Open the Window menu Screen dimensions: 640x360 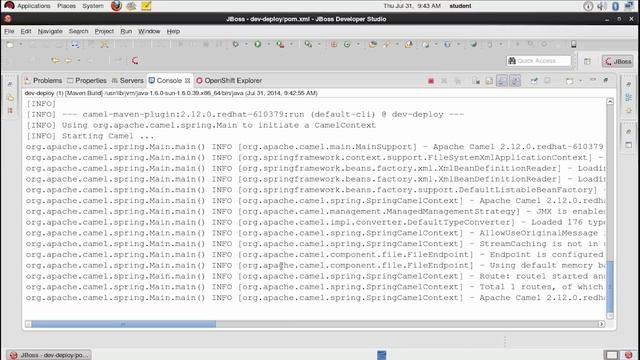149,31
